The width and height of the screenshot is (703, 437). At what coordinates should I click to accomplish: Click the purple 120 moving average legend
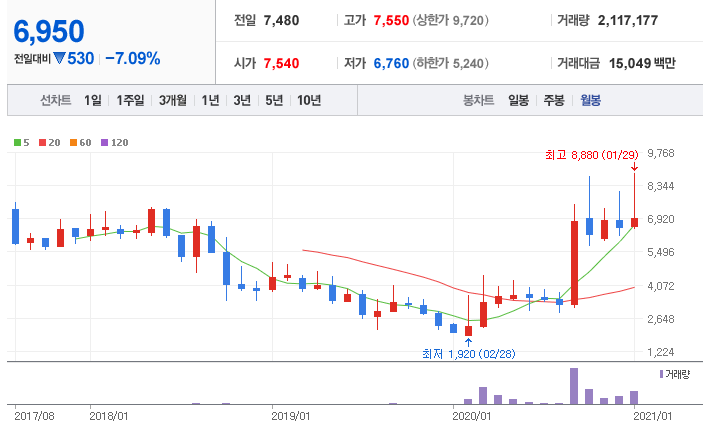115,143
